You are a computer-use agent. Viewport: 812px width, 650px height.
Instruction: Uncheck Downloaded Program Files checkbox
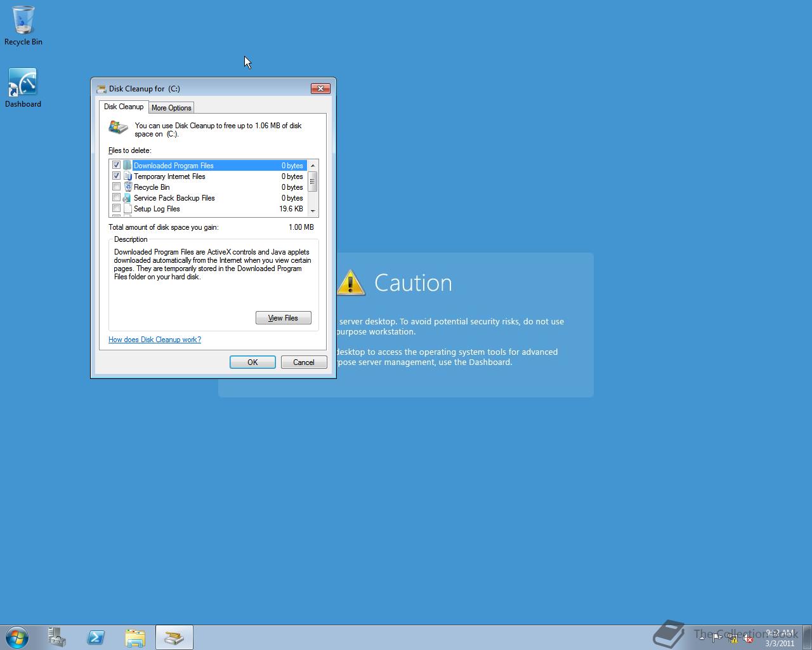(x=116, y=165)
